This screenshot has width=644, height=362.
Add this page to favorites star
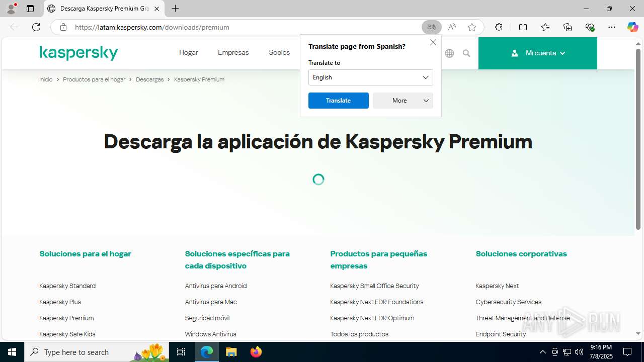[x=472, y=27]
